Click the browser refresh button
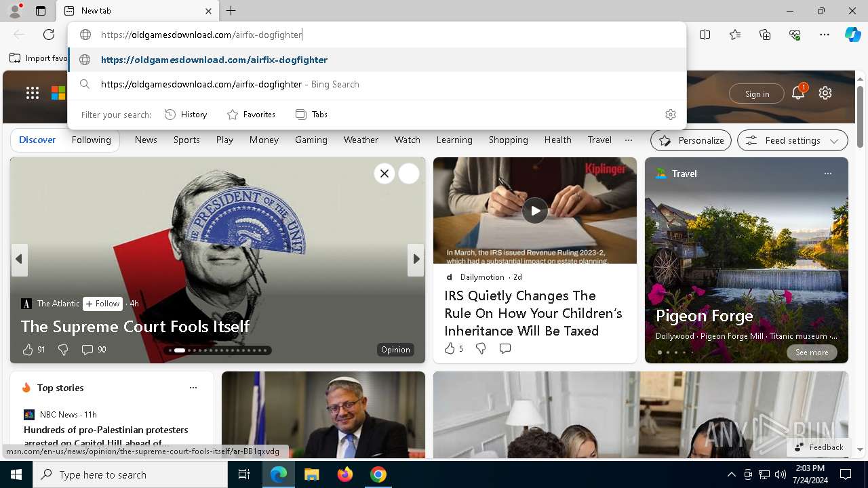The width and height of the screenshot is (868, 488). pyautogui.click(x=49, y=35)
